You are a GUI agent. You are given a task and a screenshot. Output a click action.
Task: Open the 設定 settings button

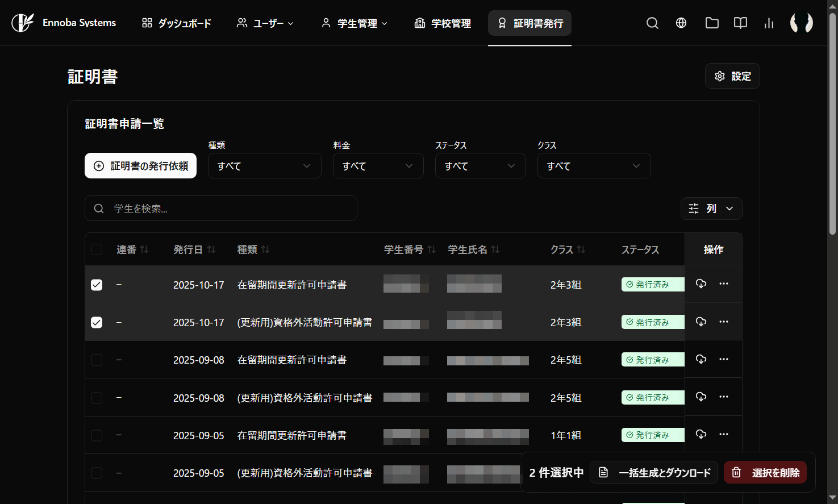(x=732, y=76)
